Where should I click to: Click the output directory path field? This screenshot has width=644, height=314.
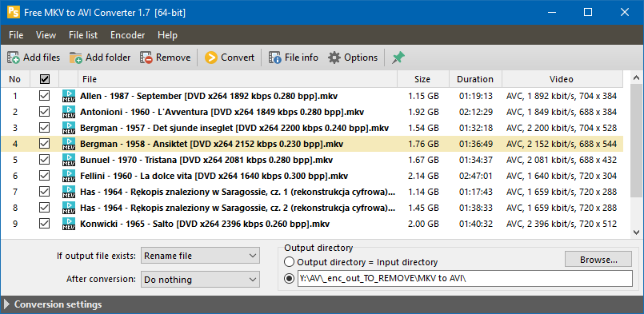pos(465,278)
